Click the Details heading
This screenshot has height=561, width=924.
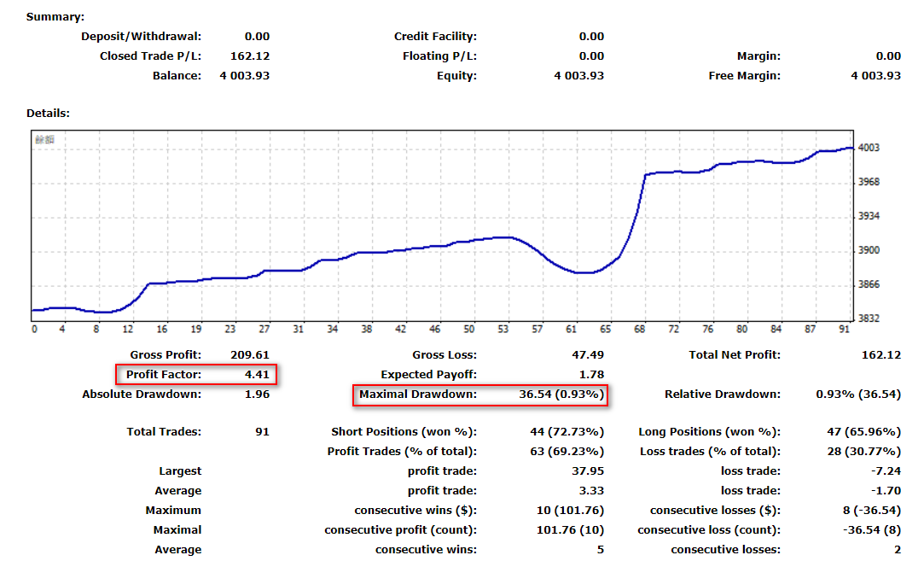48,113
